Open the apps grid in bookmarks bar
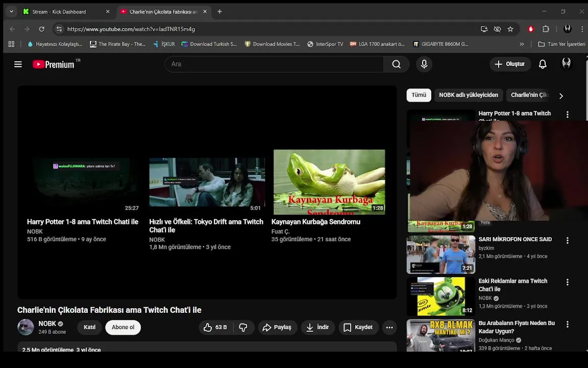This screenshot has height=368, width=588. tap(11, 44)
